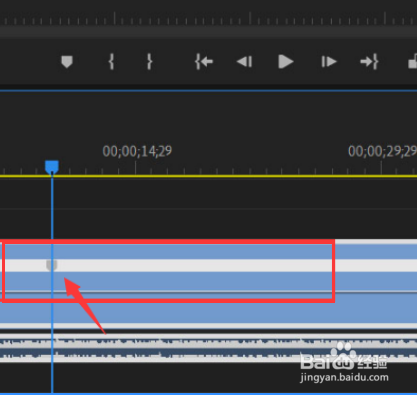The image size is (417, 395).
Task: Go to In point button
Action: coord(204,62)
